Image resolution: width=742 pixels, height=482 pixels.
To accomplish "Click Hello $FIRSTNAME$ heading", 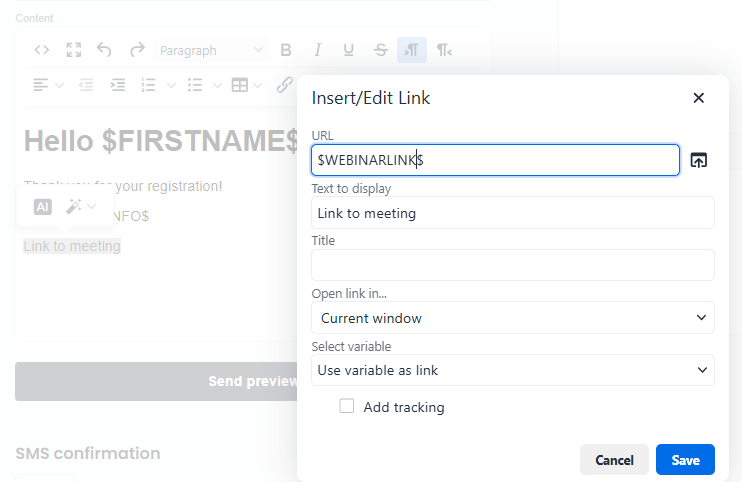I will click(161, 140).
